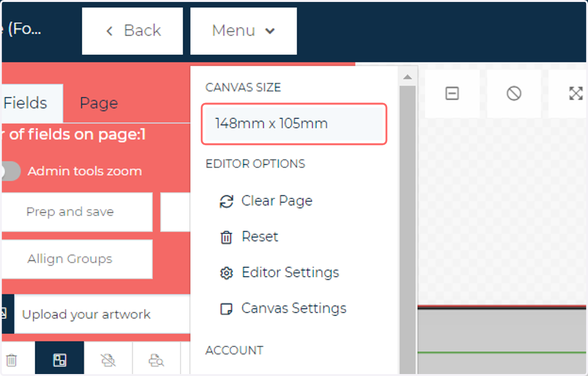
Task: Click the crossed-out printer icon
Action: click(108, 360)
